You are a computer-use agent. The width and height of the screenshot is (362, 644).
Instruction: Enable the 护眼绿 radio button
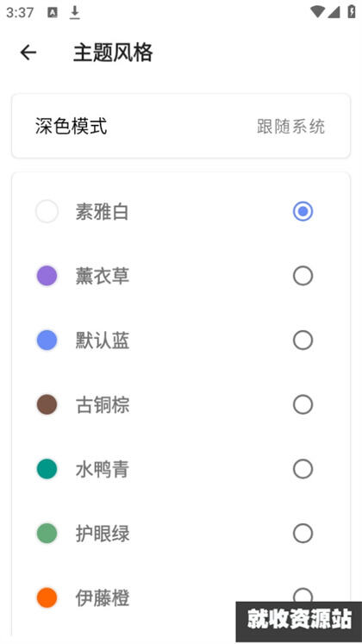point(303,534)
